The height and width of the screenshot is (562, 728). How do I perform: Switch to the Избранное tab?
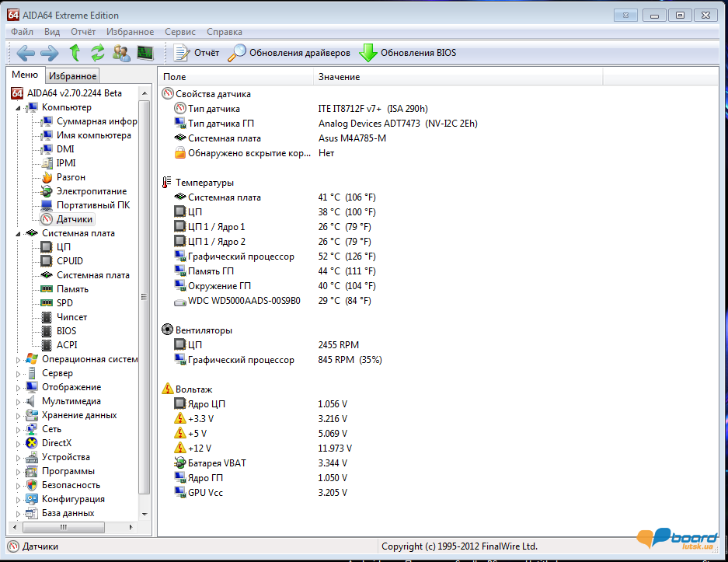coord(72,76)
